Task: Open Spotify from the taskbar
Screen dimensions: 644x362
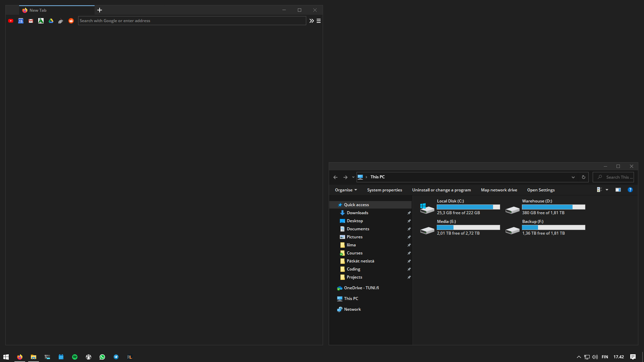Action: pos(75,357)
